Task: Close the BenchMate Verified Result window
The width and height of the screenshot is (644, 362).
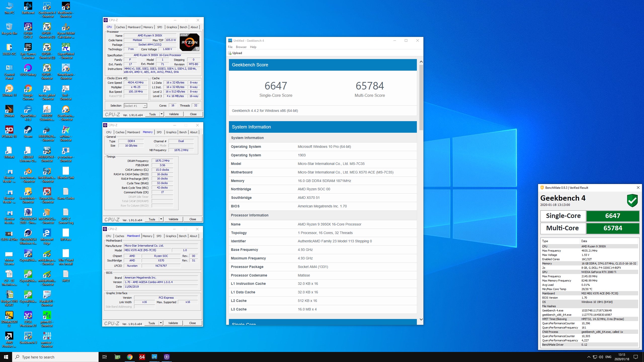Action: coord(638,188)
